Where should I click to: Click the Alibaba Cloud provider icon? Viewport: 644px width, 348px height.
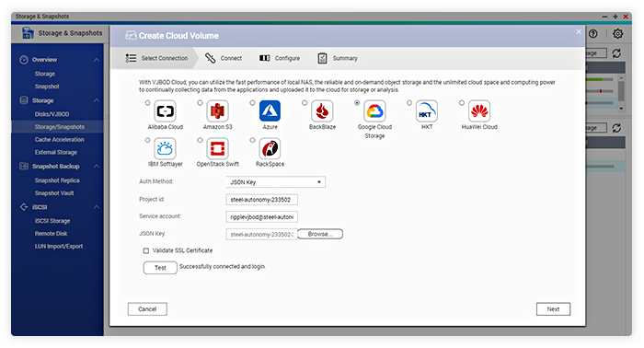point(165,110)
